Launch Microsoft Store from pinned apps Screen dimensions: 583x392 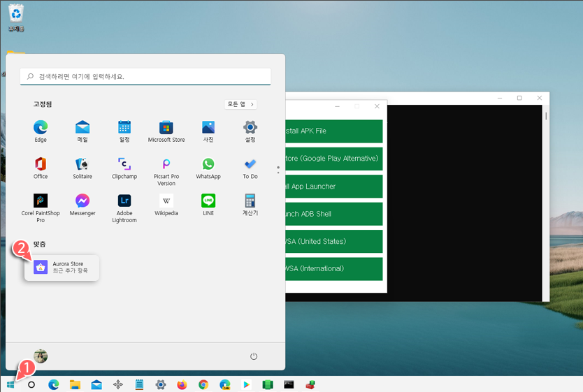point(166,131)
